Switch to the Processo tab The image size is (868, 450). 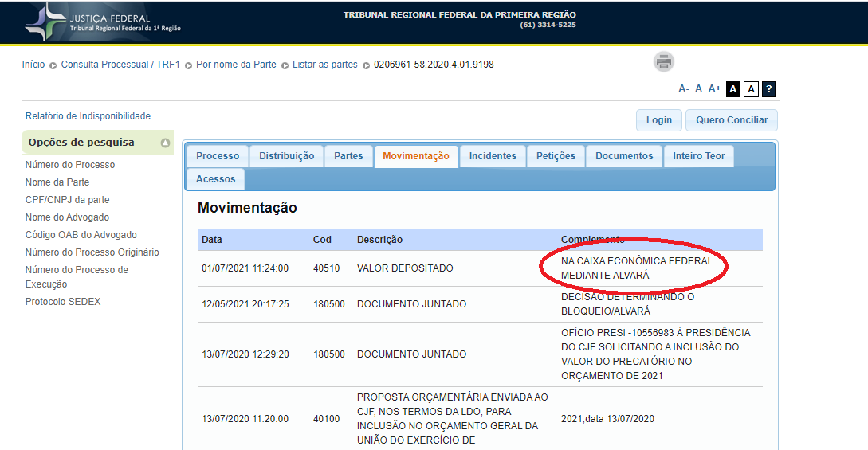click(x=218, y=156)
